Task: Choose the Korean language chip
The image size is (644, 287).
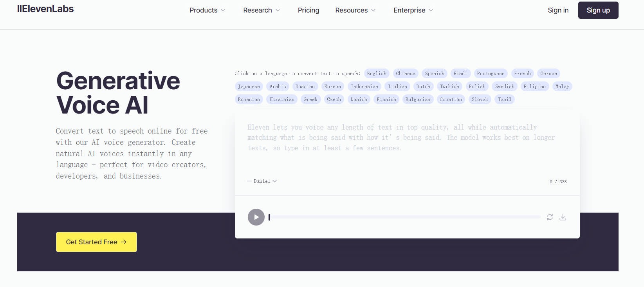Action: [333, 87]
